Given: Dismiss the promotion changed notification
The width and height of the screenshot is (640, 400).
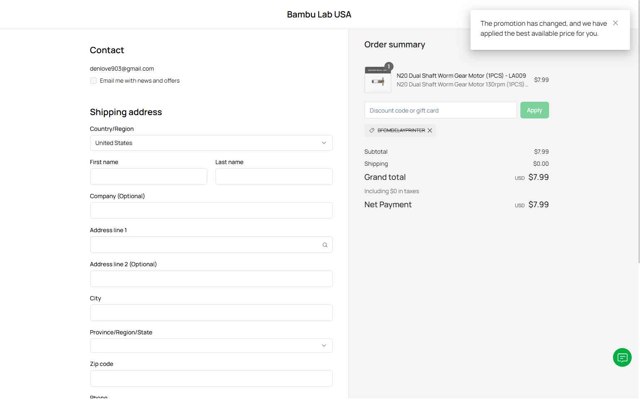Looking at the screenshot, I should point(615,22).
